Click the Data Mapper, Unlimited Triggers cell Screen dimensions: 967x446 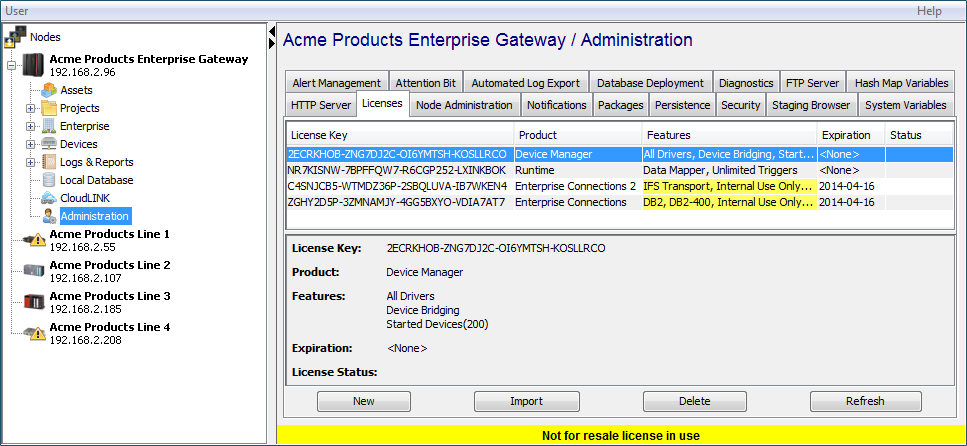pos(729,170)
